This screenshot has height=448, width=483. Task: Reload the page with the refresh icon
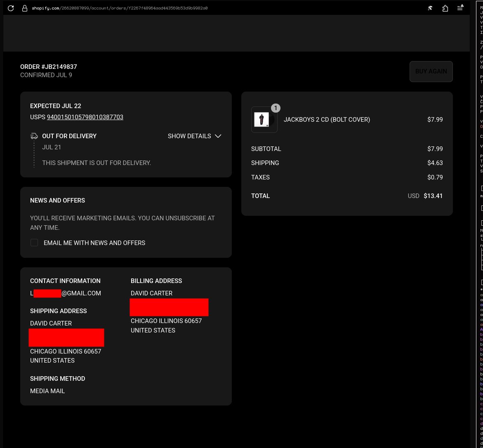pyautogui.click(x=11, y=8)
